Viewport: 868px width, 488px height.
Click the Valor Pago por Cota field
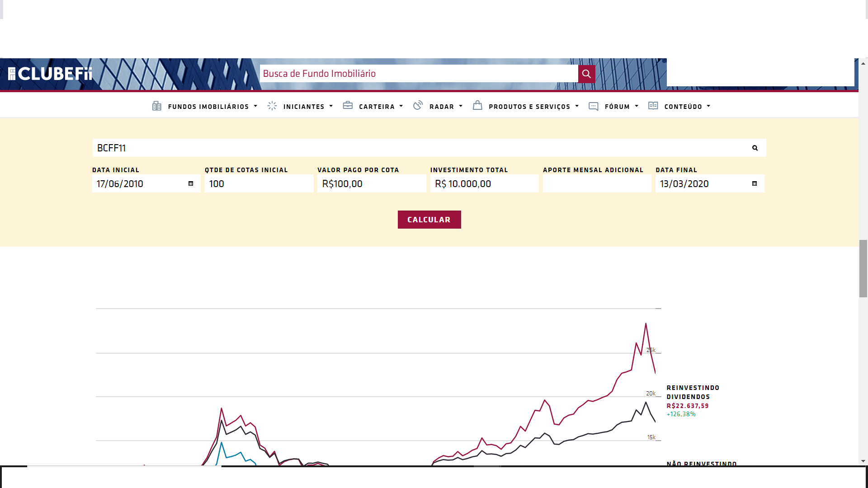pyautogui.click(x=372, y=183)
